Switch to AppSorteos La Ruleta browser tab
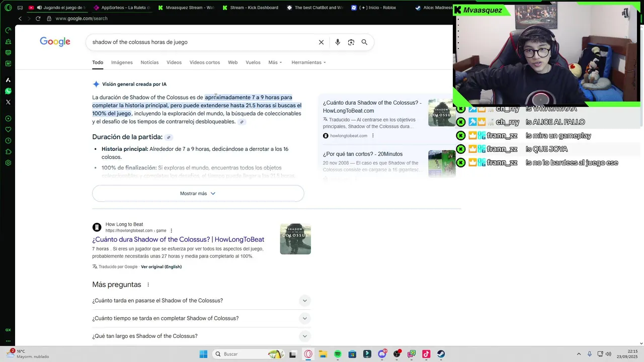644x362 pixels. (122, 8)
